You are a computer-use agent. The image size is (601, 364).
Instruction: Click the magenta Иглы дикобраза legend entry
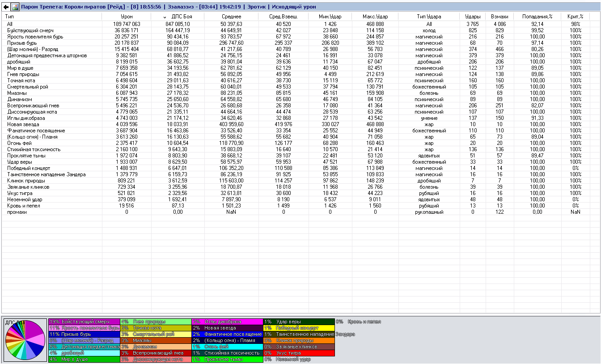tap(227, 322)
